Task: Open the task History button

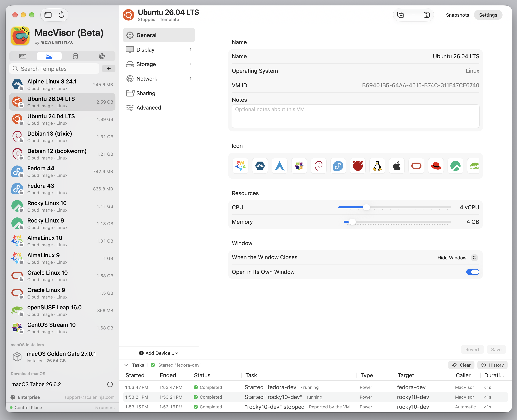Action: pyautogui.click(x=492, y=365)
